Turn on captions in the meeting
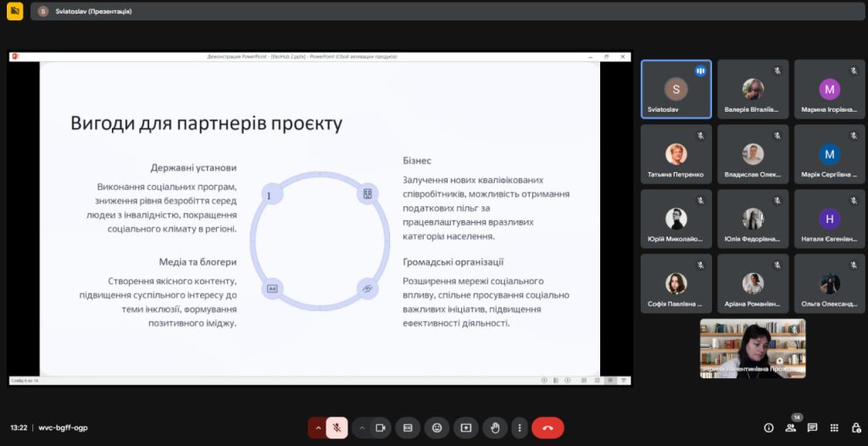This screenshot has width=868, height=446. [x=408, y=428]
